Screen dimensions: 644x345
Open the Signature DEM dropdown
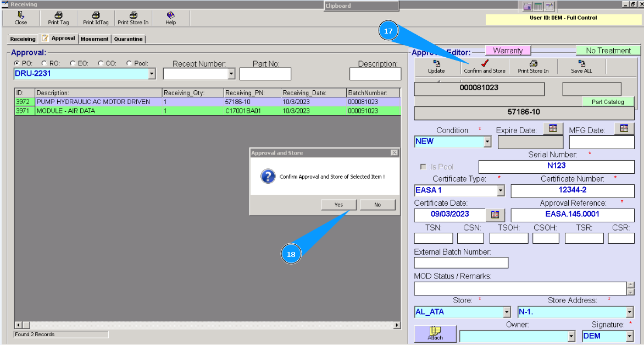[630, 336]
